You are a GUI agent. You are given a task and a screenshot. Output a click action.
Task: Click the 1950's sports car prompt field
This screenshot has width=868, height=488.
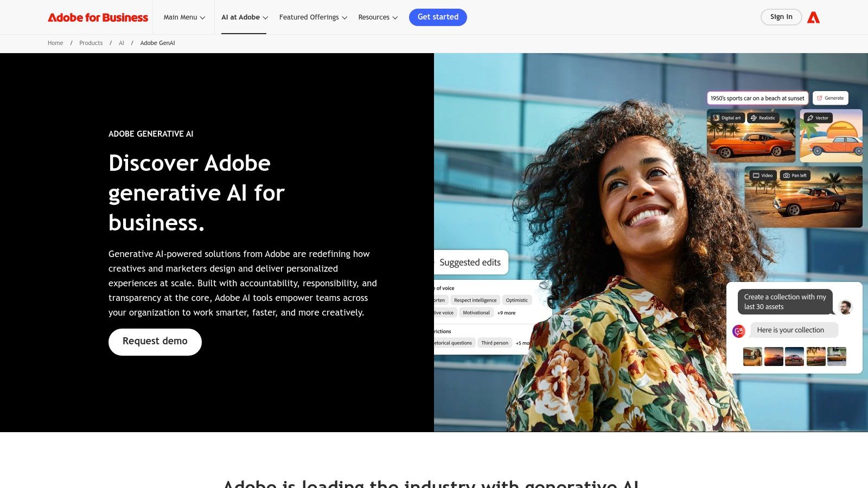[x=757, y=98]
